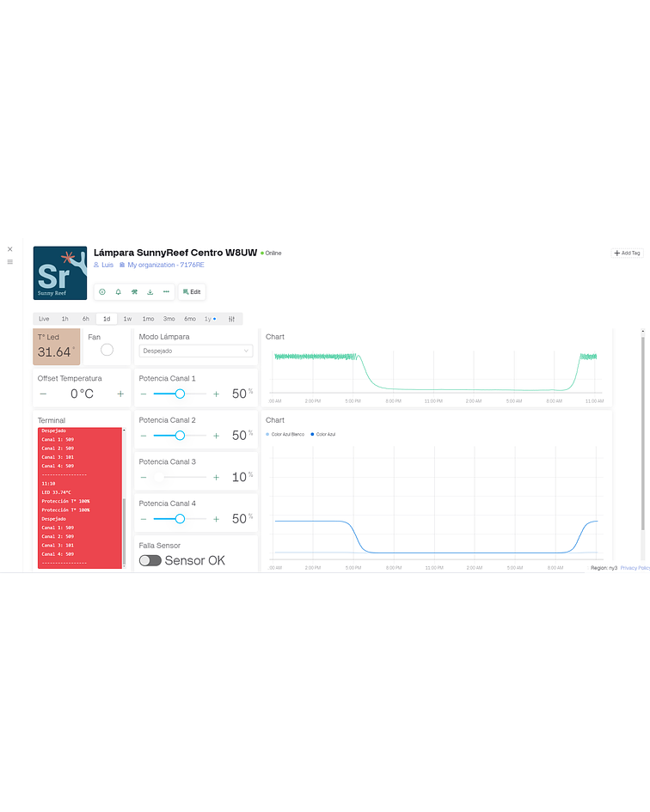Click the Fan indicator circle

[107, 349]
